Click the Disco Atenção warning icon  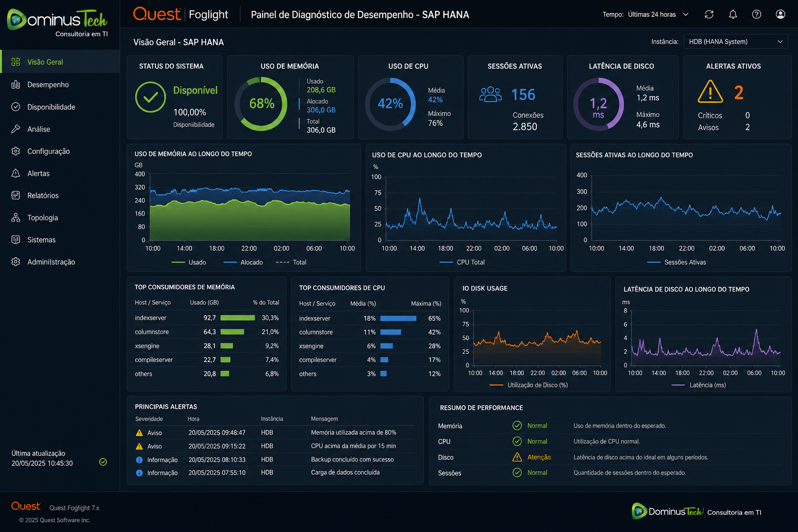tap(517, 457)
